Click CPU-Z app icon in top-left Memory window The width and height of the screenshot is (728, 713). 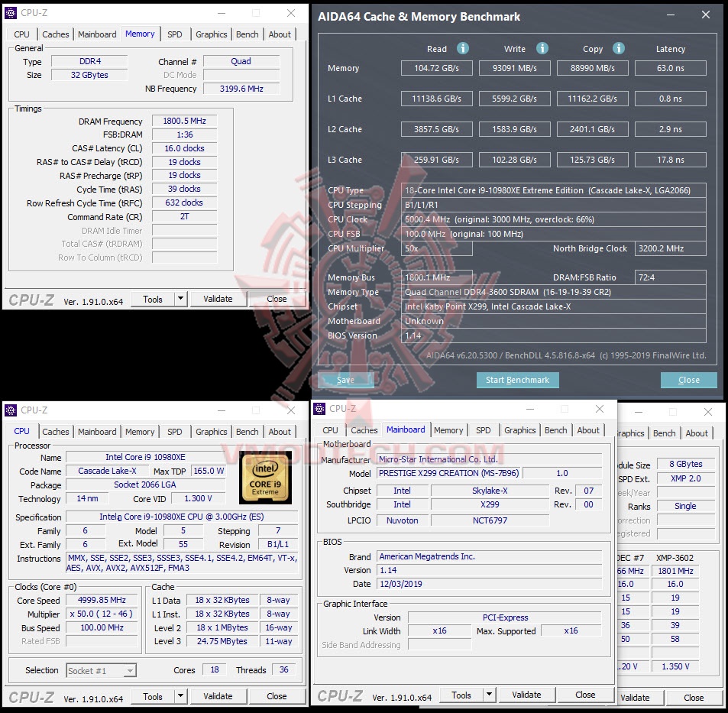tap(11, 12)
